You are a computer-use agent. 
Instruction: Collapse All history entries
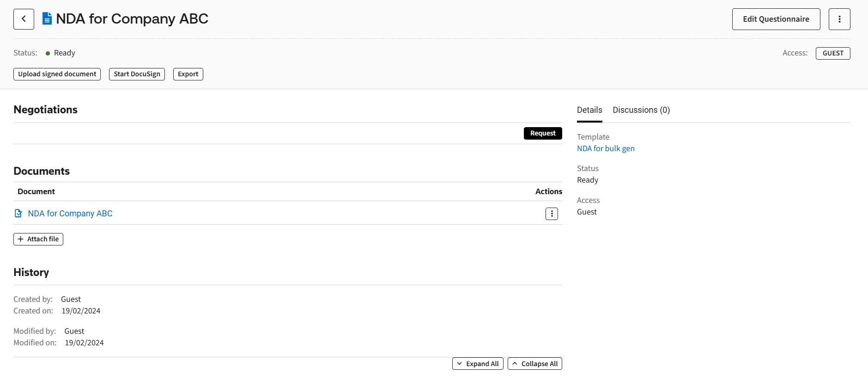pyautogui.click(x=535, y=364)
